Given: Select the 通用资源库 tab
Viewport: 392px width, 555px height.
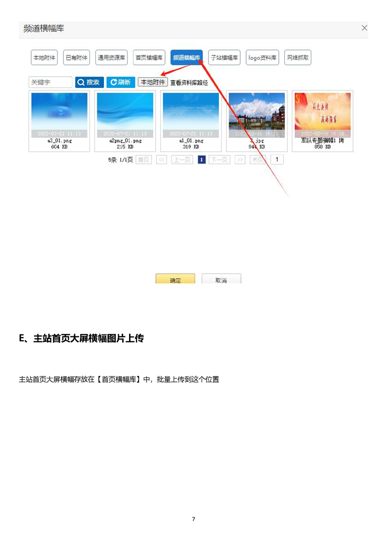Looking at the screenshot, I should click(112, 58).
